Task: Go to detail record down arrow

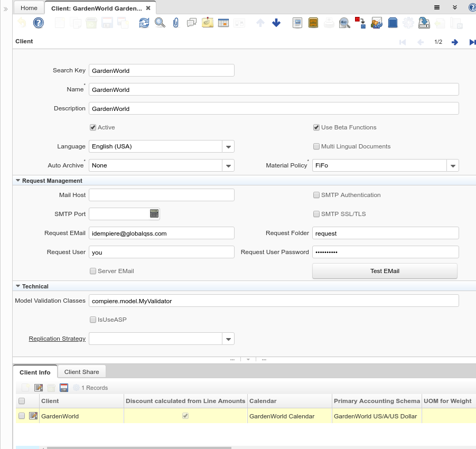Action: point(276,23)
